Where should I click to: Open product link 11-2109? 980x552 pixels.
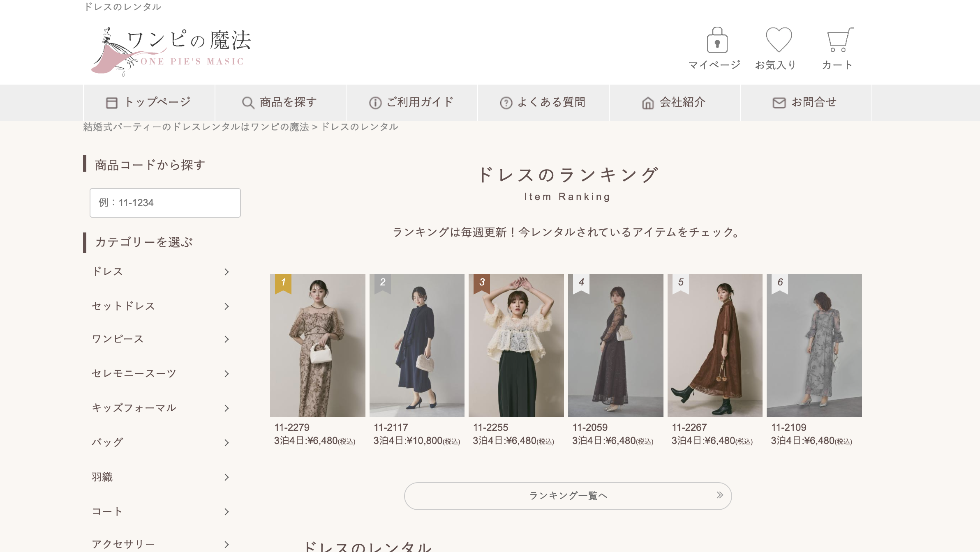click(788, 427)
